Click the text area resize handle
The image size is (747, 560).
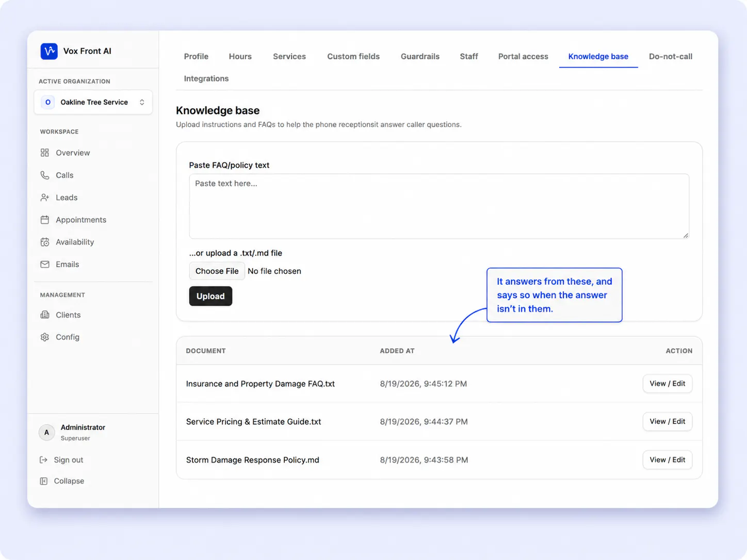coord(686,235)
